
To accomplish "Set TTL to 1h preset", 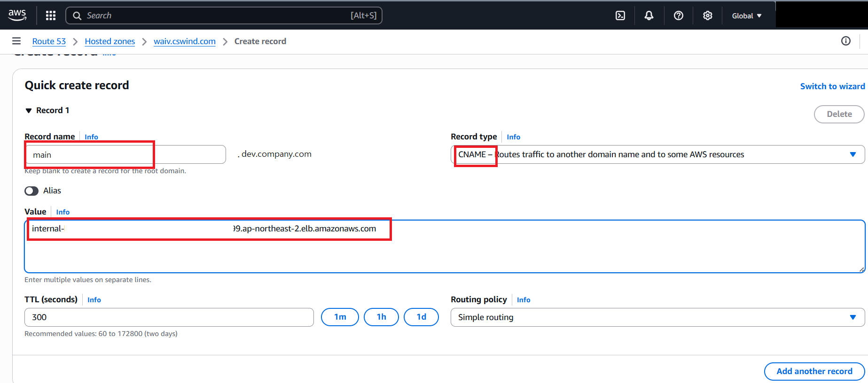I will coord(381,317).
